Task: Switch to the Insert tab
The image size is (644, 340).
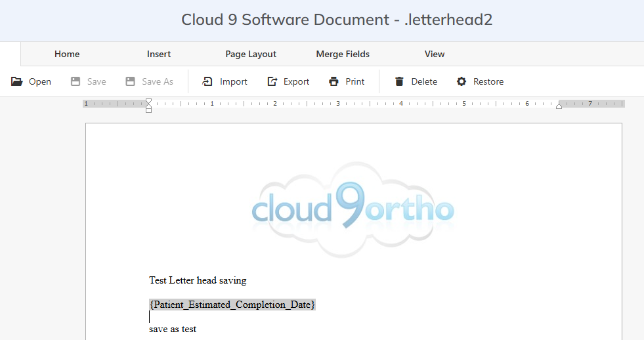Action: 158,54
